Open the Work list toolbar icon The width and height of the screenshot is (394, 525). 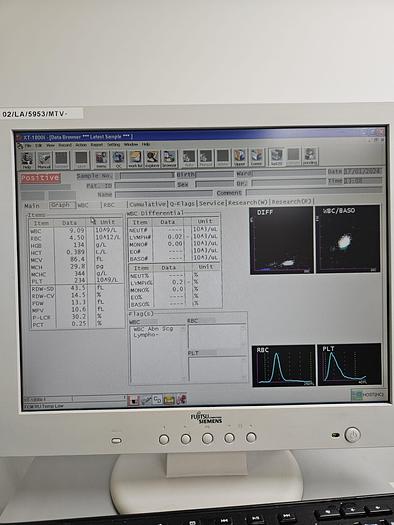[135, 159]
